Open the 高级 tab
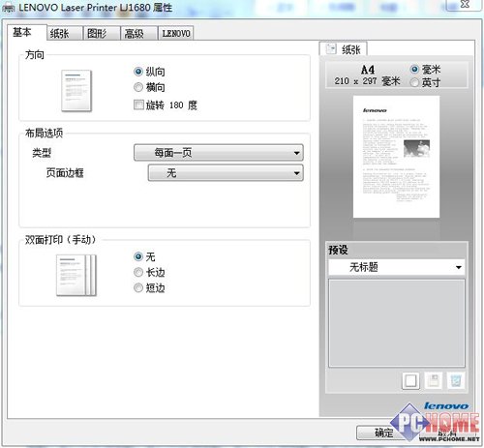This screenshot has width=484, height=448. pyautogui.click(x=138, y=34)
